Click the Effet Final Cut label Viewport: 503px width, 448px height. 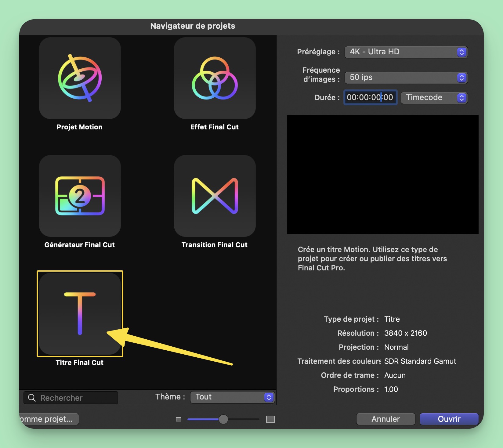point(215,127)
